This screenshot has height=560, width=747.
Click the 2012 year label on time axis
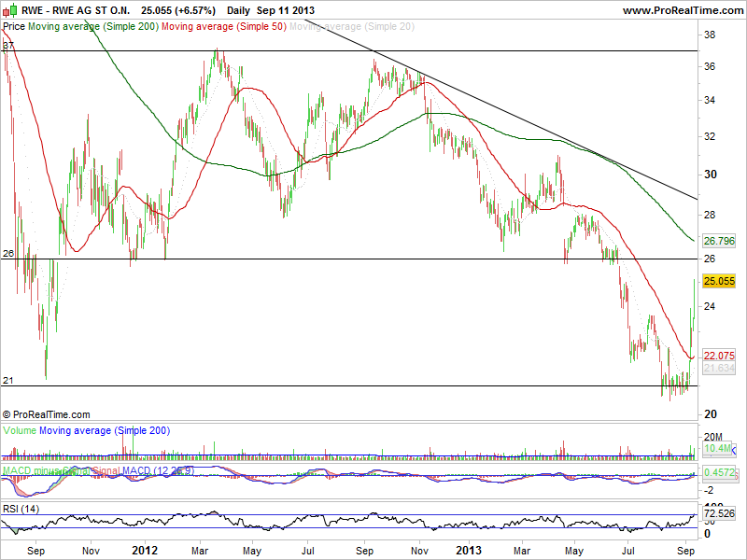coord(145,551)
